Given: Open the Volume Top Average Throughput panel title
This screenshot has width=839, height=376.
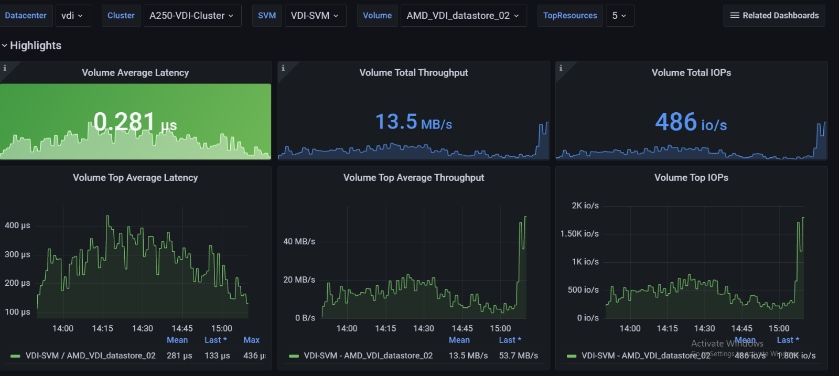Looking at the screenshot, I should point(414,178).
